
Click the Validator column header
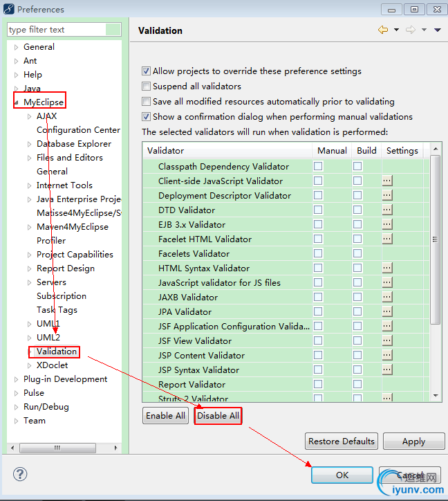point(227,150)
